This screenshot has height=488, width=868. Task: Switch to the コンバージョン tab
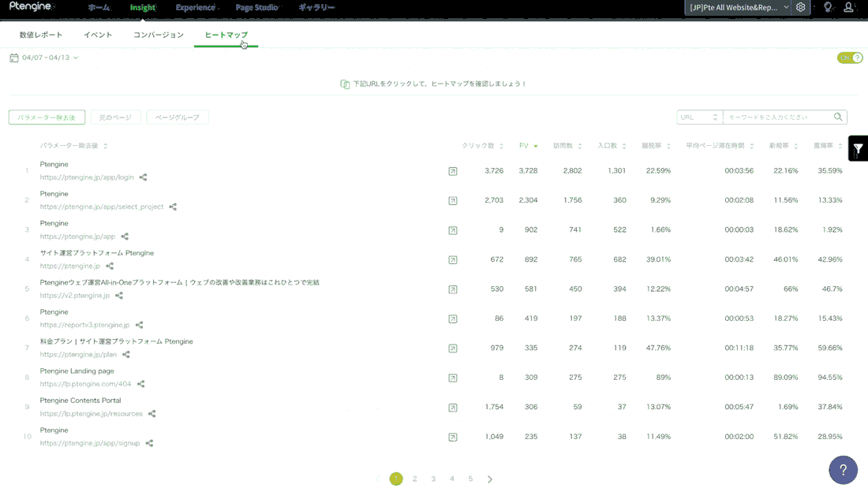click(159, 35)
